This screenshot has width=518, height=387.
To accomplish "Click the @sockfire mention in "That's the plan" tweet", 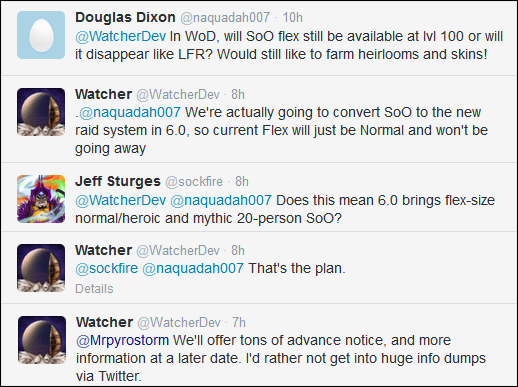I will (107, 268).
